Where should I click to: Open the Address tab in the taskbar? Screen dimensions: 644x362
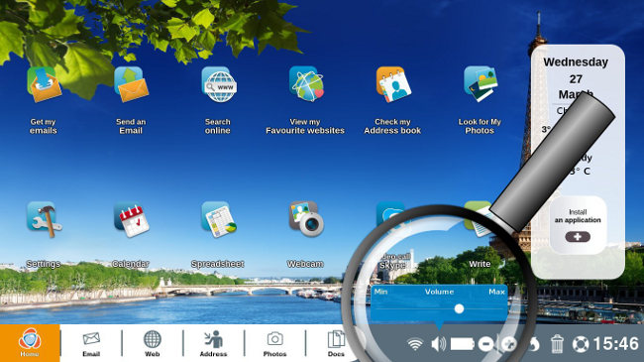tap(213, 343)
